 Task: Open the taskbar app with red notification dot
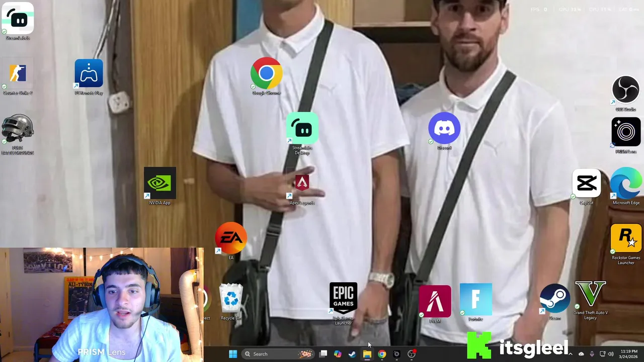pos(412,354)
